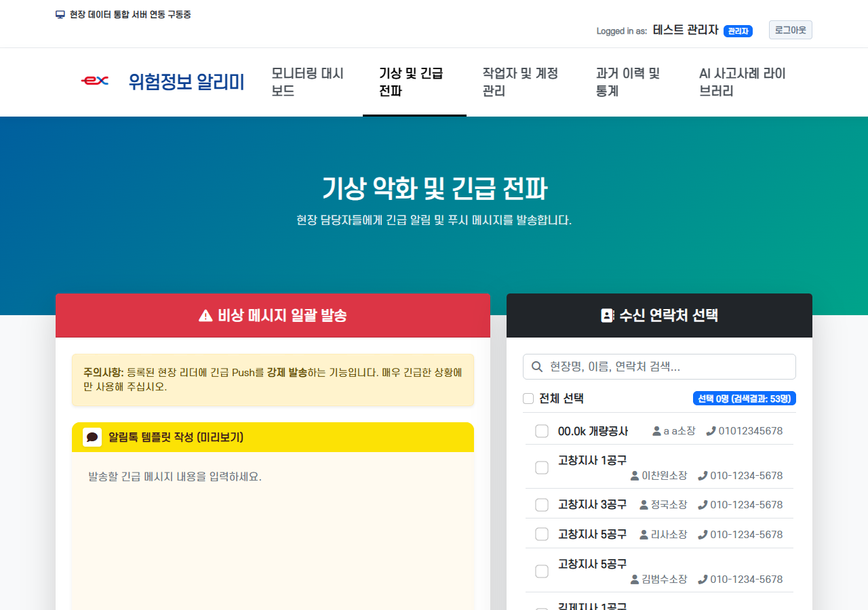Click phone icon next to 01012345678

pos(711,431)
